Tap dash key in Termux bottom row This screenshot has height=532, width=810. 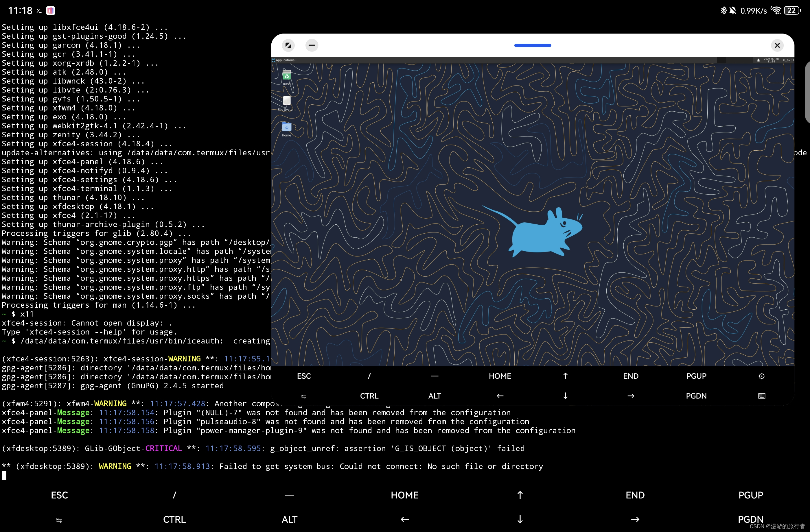[x=290, y=495]
